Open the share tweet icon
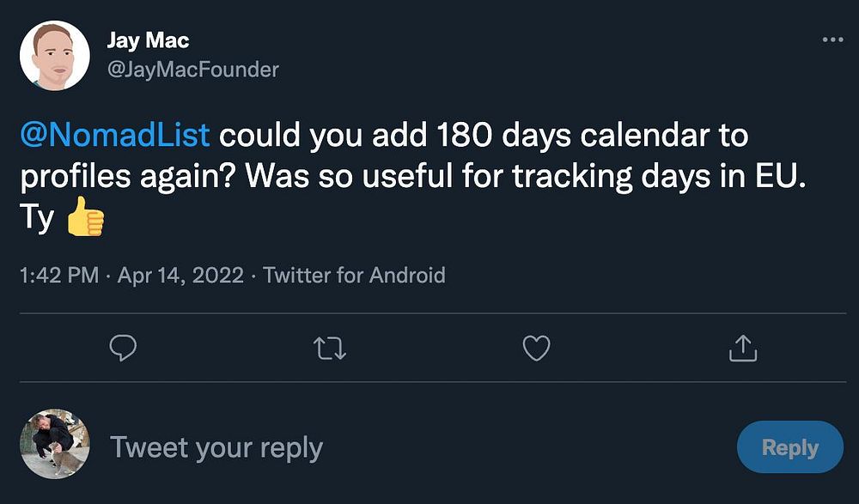 743,348
